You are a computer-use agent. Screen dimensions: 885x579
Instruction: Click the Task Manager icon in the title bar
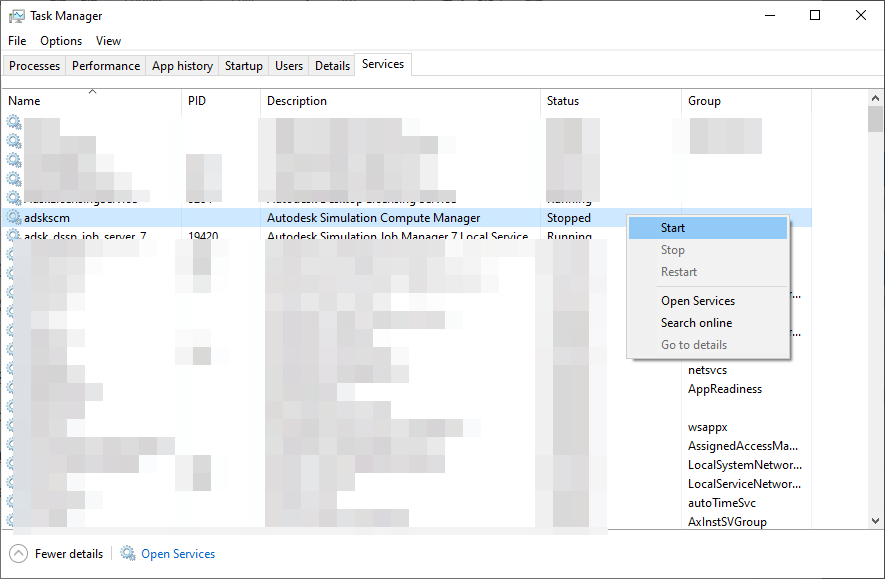[x=14, y=15]
